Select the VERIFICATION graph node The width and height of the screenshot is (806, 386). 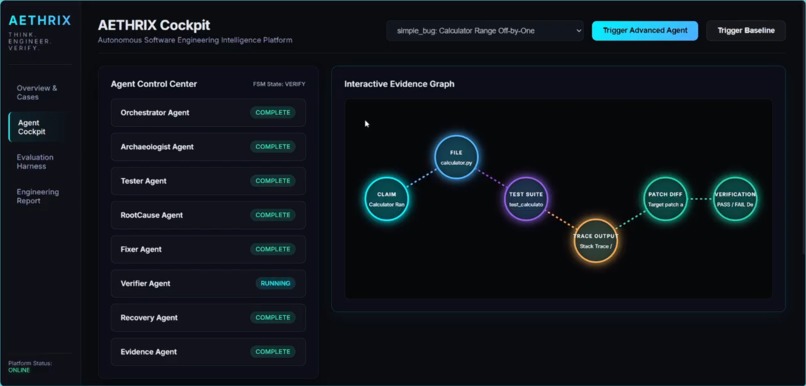coord(735,199)
